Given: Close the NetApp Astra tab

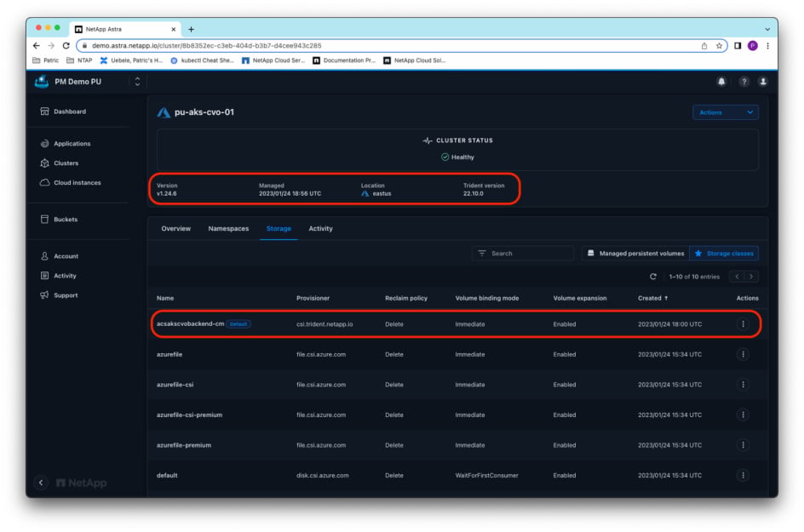Looking at the screenshot, I should 173,29.
